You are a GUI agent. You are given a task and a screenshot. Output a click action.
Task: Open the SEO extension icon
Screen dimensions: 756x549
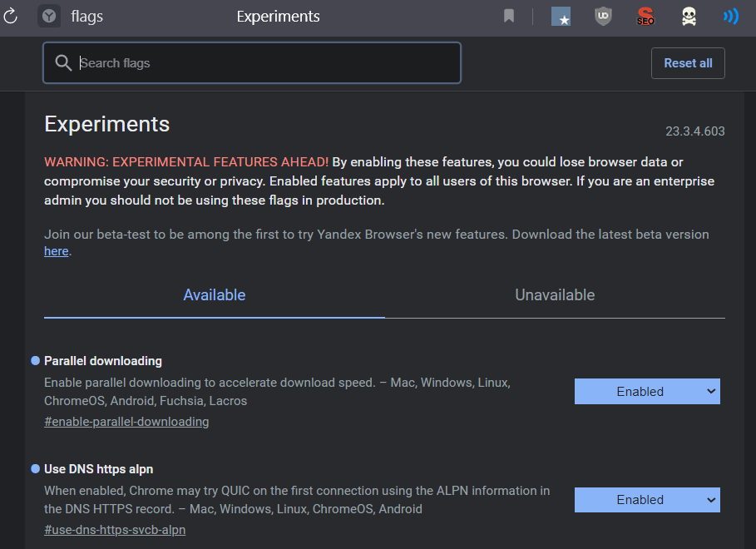point(645,17)
